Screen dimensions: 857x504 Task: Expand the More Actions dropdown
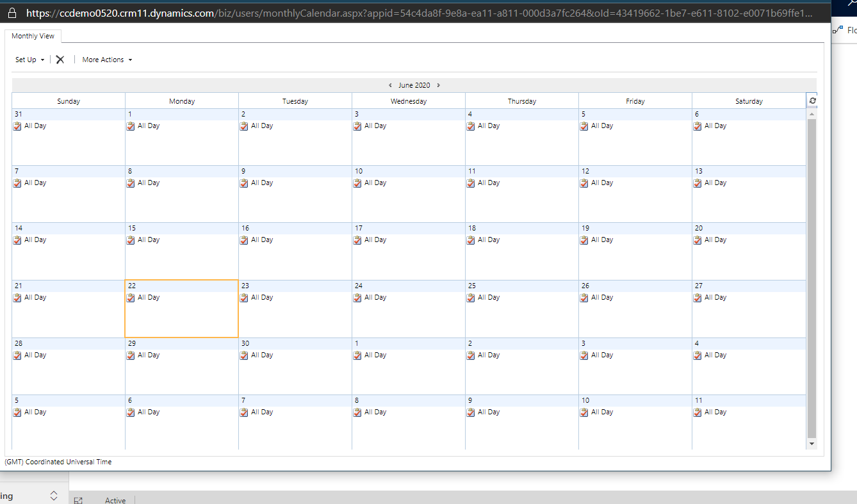point(107,60)
